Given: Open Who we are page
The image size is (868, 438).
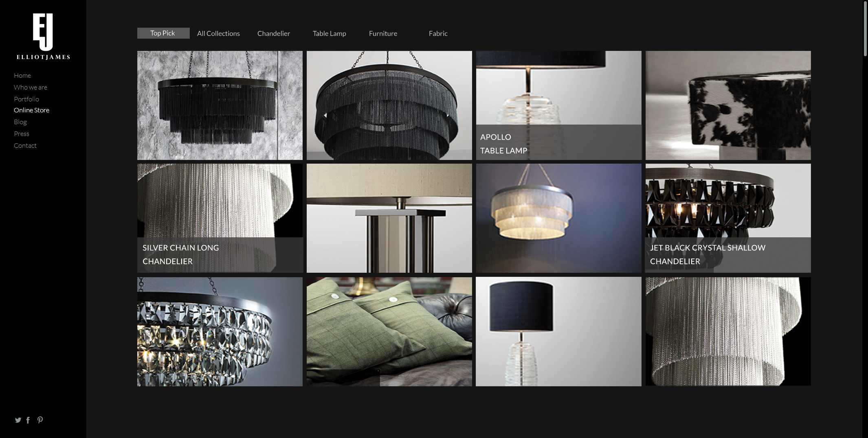Looking at the screenshot, I should click(31, 87).
